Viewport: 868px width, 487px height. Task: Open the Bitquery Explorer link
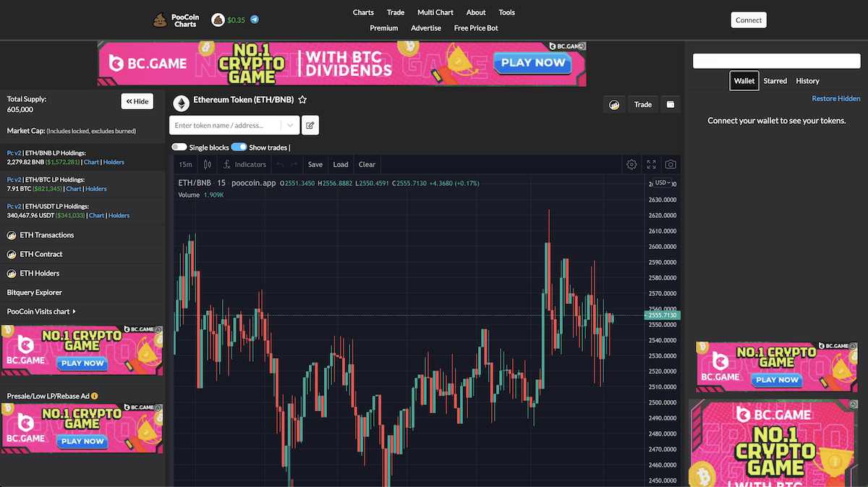click(x=35, y=292)
